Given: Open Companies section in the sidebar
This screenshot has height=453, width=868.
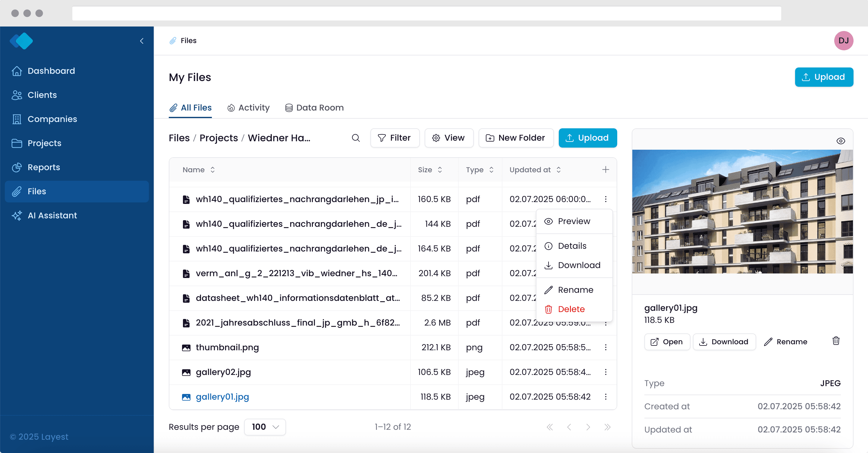Looking at the screenshot, I should (x=52, y=119).
